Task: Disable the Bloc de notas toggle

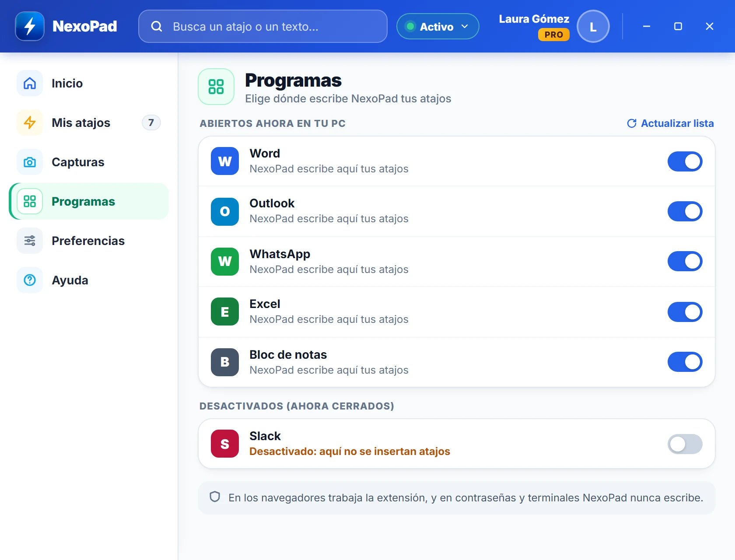Action: point(685,362)
